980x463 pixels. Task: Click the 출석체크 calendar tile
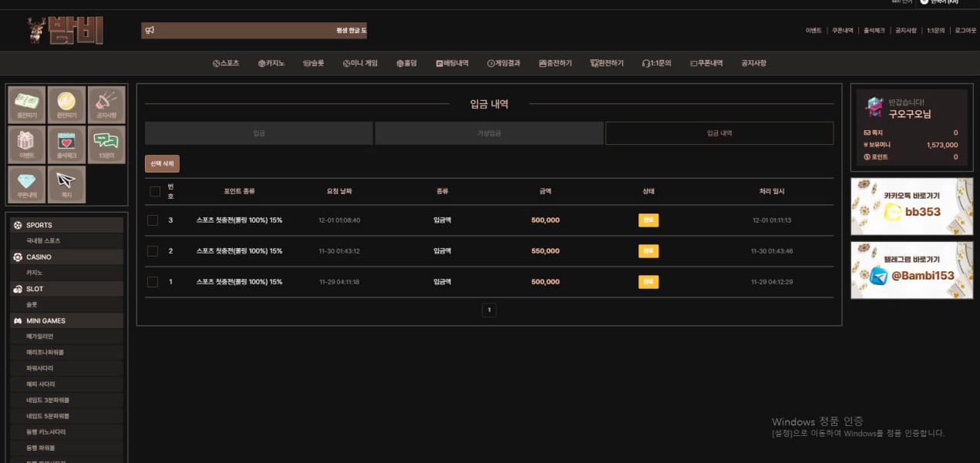tap(66, 145)
